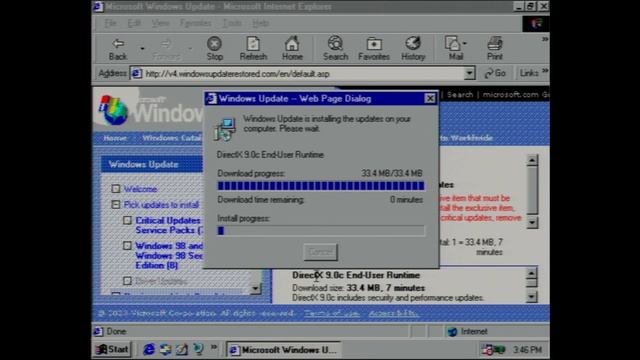Click the Windows Update globe logo
The height and width of the screenshot is (360, 640).
pos(113,110)
